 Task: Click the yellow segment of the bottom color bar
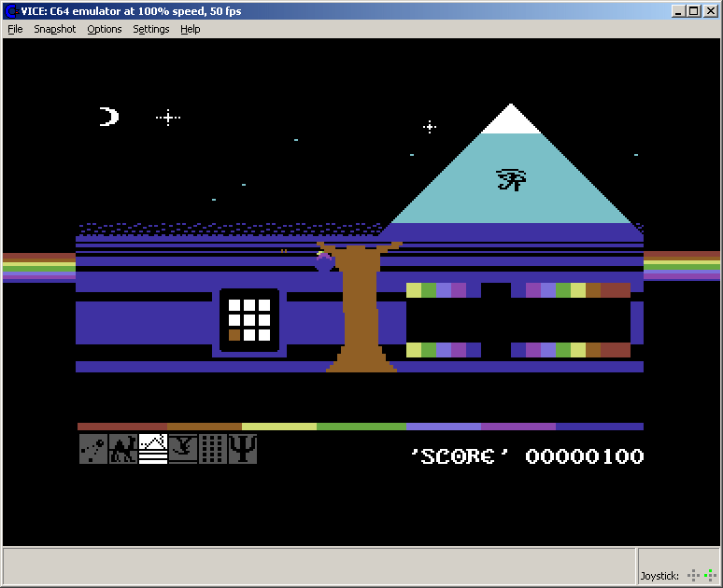[x=278, y=427]
